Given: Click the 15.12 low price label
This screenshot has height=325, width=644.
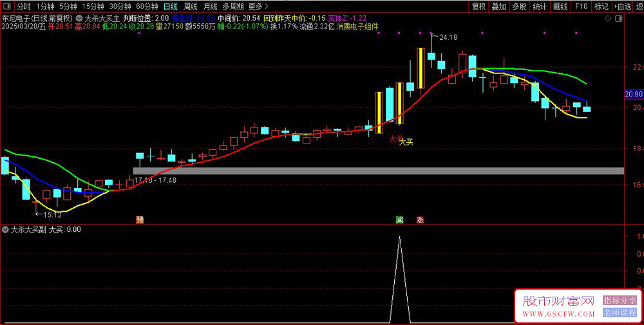Looking at the screenshot, I should pyautogui.click(x=52, y=214).
